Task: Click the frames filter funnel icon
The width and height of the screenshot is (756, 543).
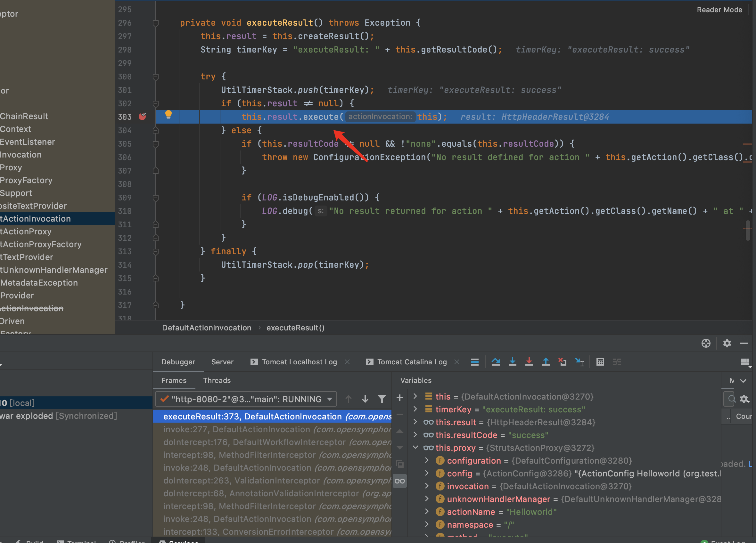Action: (x=382, y=399)
